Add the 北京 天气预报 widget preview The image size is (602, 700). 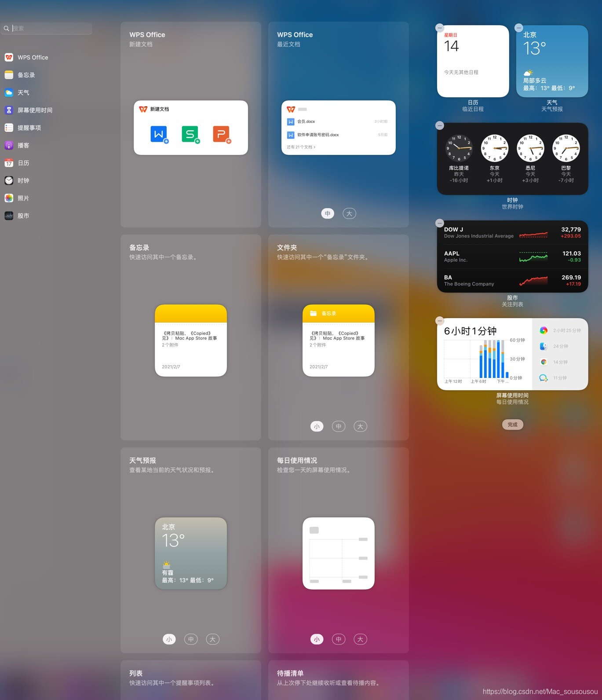point(191,553)
